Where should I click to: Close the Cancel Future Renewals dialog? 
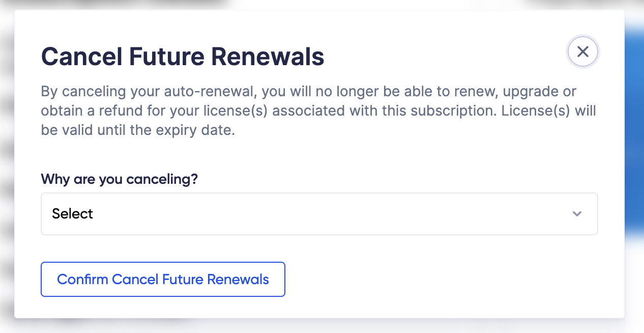pos(583,51)
